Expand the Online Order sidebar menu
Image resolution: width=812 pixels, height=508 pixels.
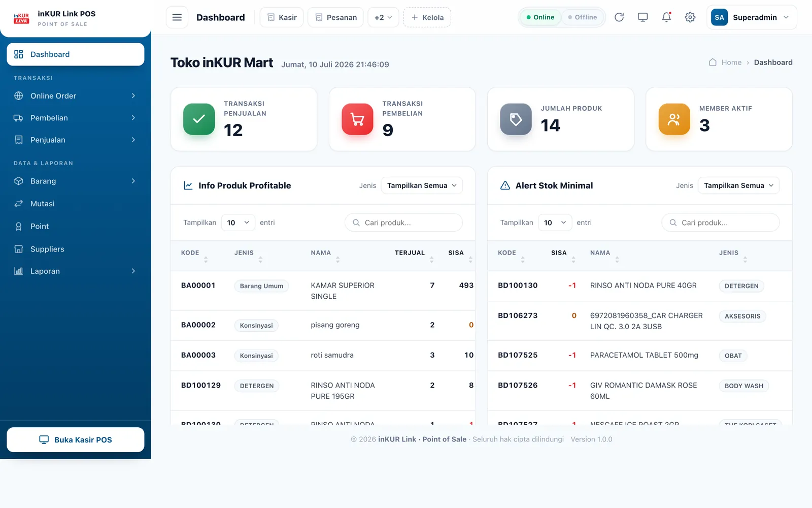[75, 96]
